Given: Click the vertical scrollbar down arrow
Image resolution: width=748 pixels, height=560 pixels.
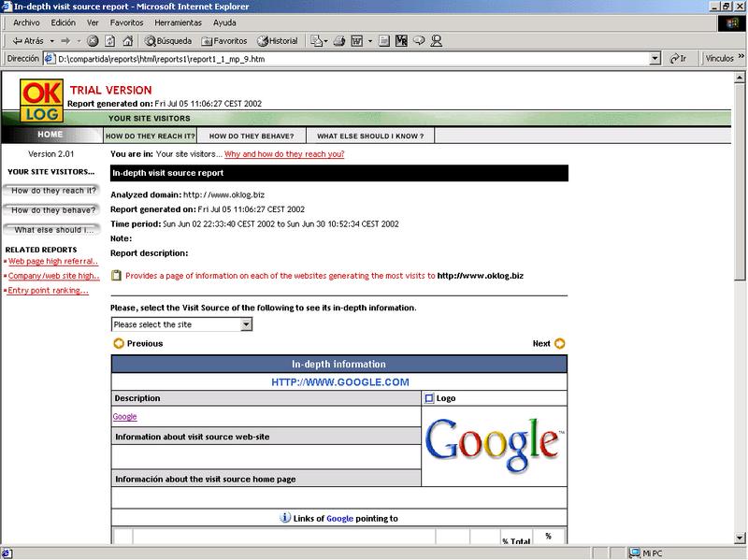Looking at the screenshot, I should [740, 538].
